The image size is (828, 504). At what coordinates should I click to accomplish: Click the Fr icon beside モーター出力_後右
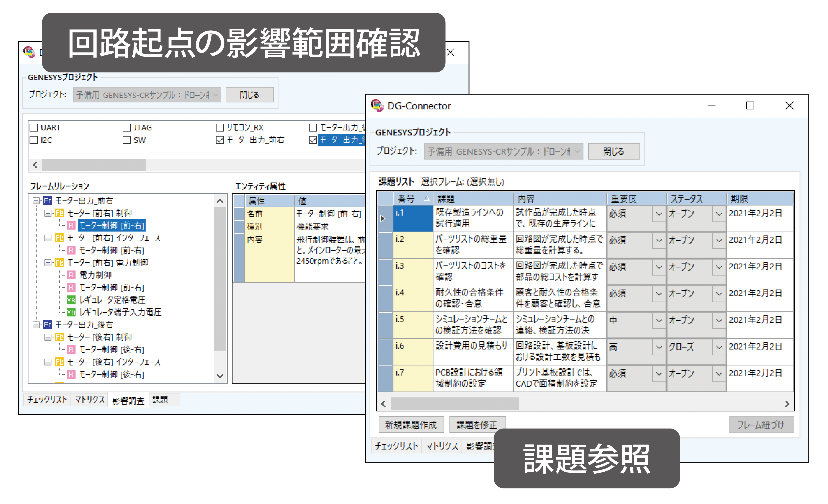pyautogui.click(x=48, y=325)
